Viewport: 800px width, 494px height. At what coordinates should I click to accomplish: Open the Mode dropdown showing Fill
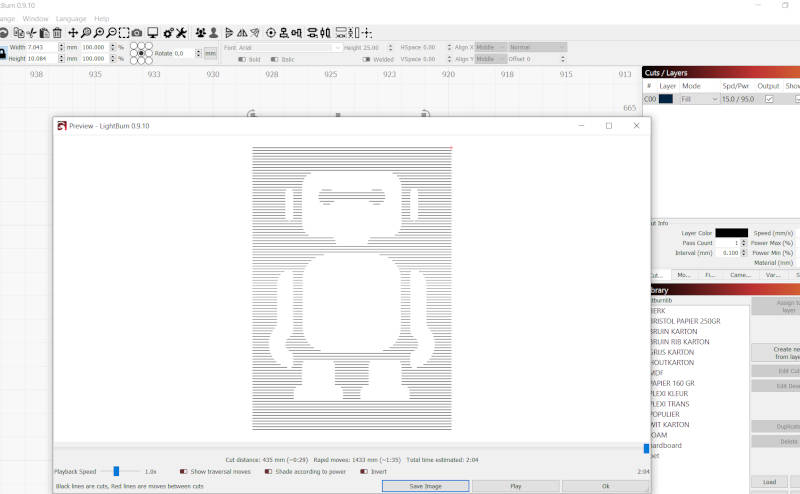699,99
